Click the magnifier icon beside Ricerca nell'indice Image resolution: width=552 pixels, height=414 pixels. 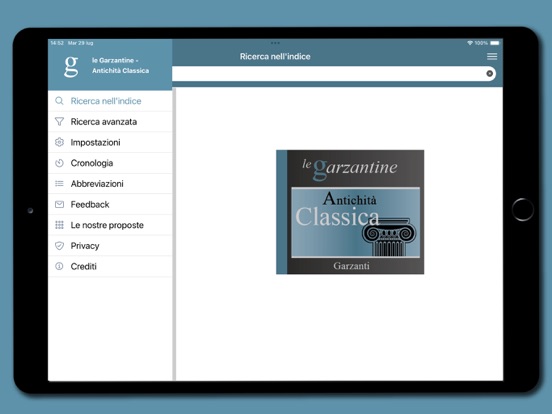[x=59, y=101]
